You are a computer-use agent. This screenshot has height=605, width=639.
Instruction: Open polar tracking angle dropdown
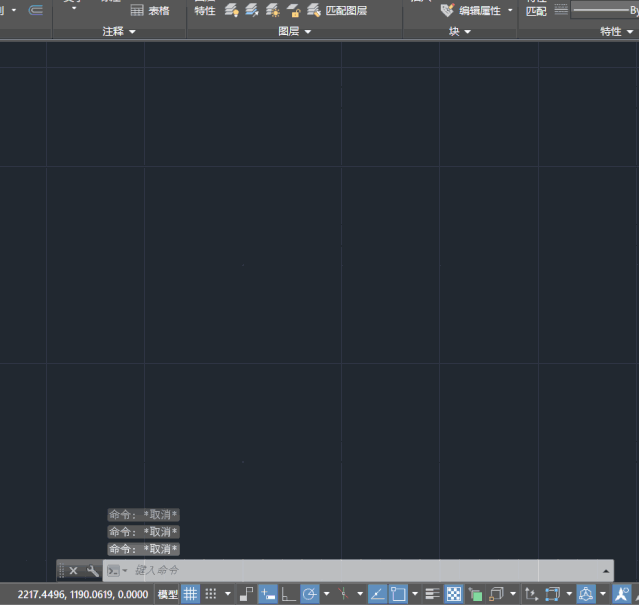326,594
